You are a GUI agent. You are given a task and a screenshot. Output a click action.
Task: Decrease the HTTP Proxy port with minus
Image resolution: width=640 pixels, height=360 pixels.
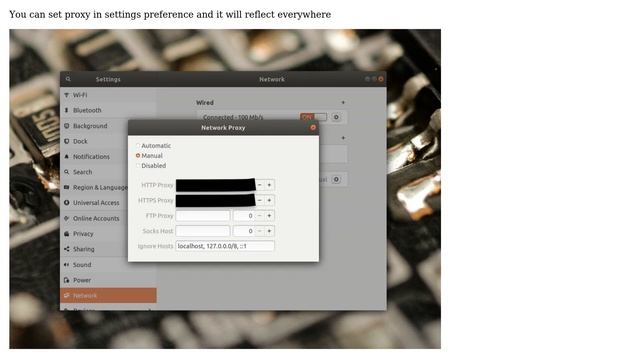(260, 185)
